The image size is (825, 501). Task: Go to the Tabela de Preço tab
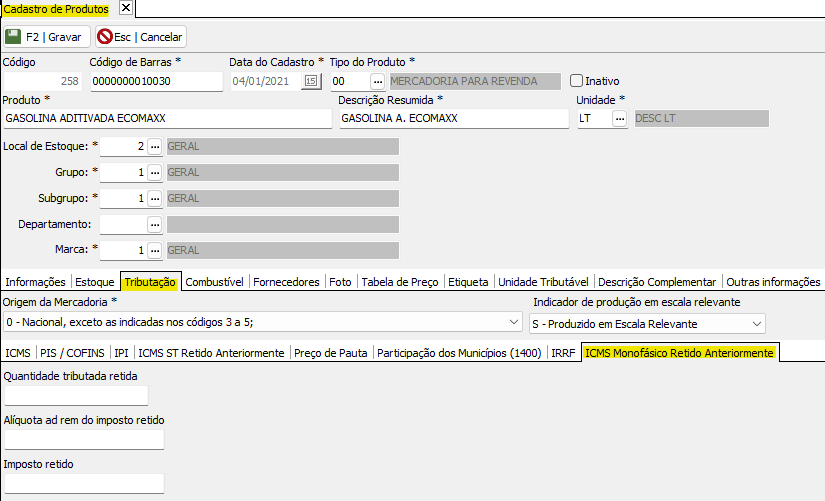click(x=400, y=282)
